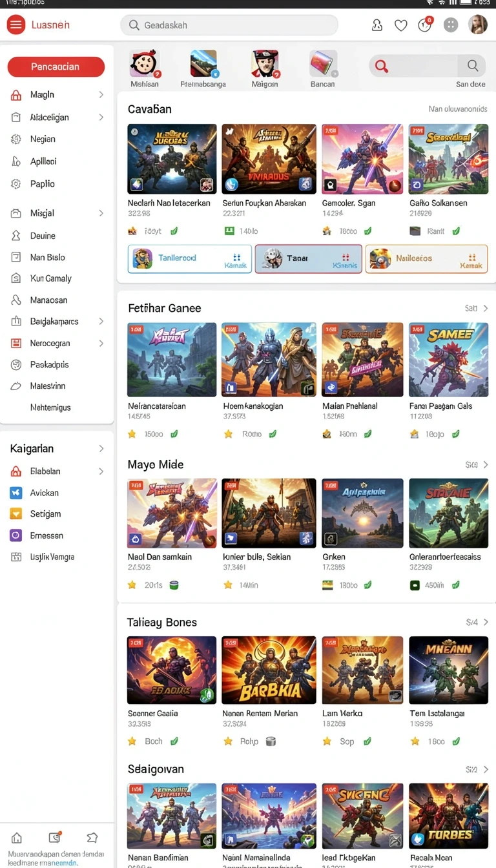Click the Nanan Rentem Merian game title
496x868 pixels.
coord(260,714)
